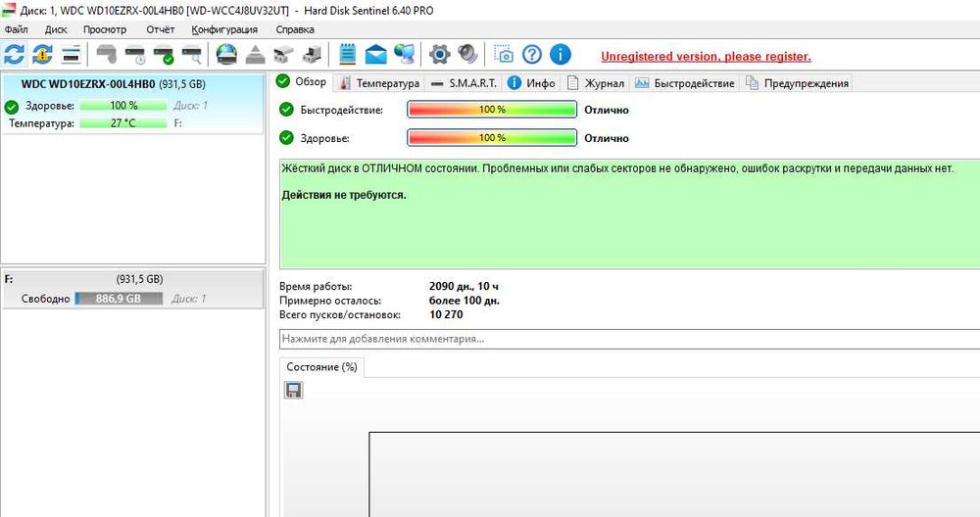
Task: Open the Просмотр menu
Action: (x=105, y=29)
